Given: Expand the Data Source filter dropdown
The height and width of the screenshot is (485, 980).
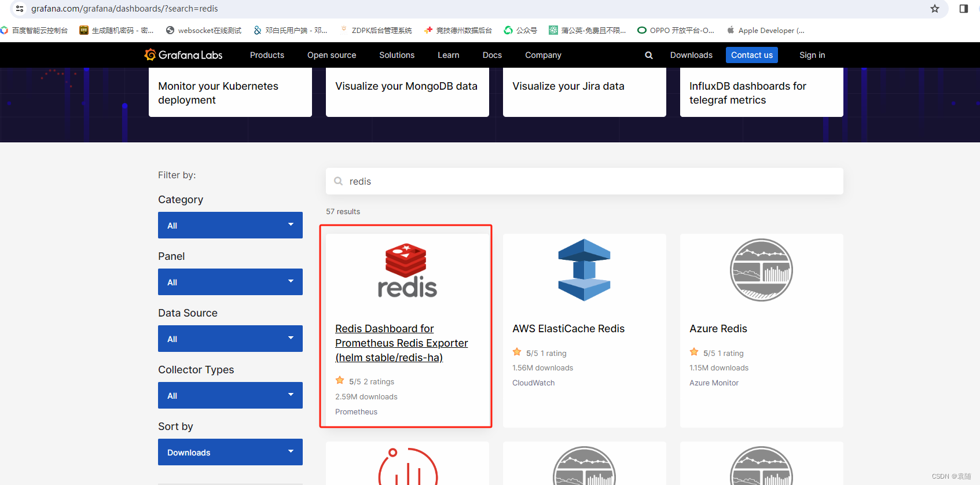Looking at the screenshot, I should coord(230,339).
